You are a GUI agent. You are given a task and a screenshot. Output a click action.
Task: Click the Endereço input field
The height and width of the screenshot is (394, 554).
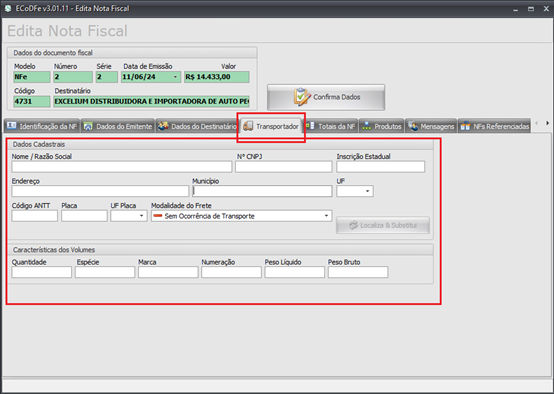(100, 191)
